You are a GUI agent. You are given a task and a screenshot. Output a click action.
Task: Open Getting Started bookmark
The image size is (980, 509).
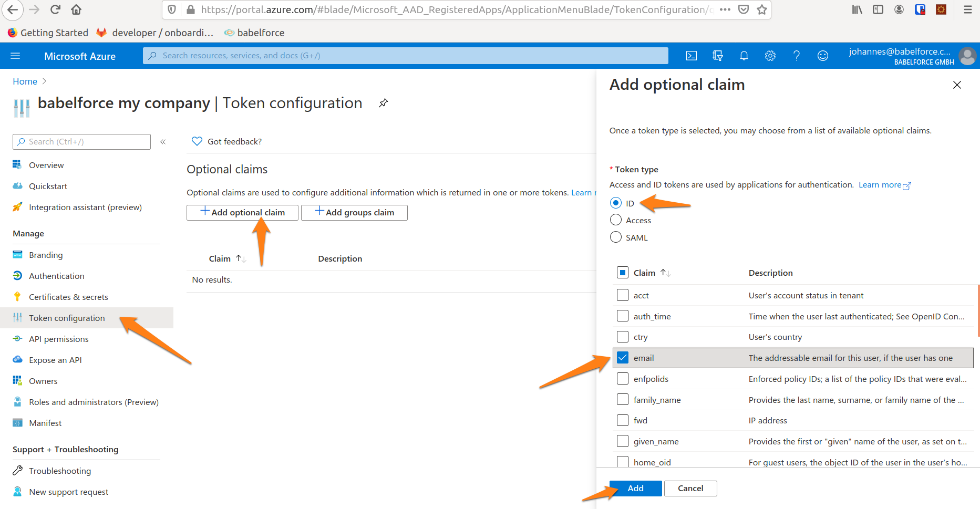[48, 33]
